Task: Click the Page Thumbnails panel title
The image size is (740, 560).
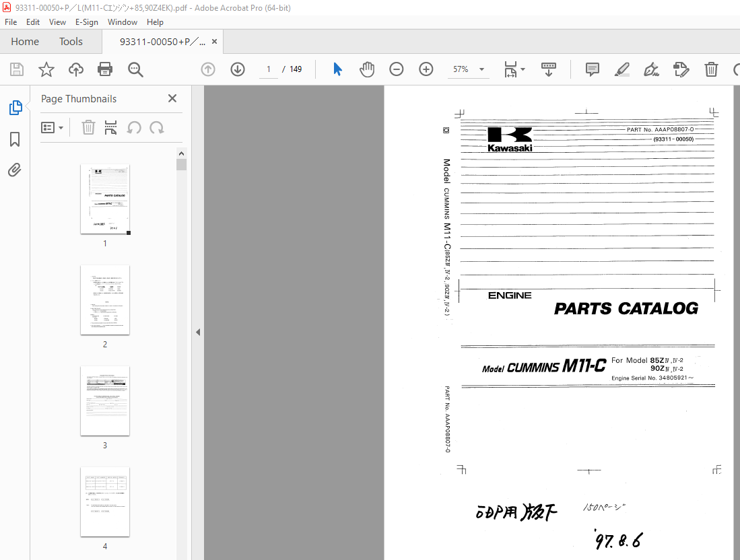Action: pos(79,98)
